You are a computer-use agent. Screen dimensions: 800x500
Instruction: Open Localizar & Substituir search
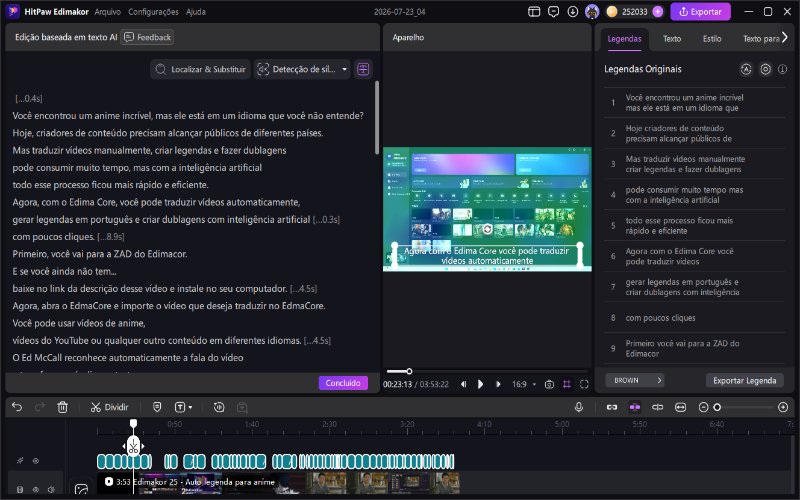point(201,69)
